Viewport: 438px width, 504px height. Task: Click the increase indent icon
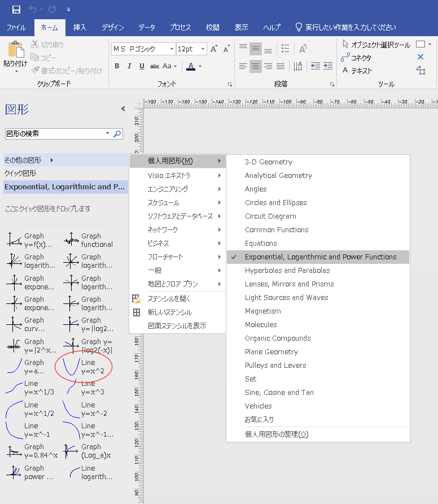[x=328, y=66]
